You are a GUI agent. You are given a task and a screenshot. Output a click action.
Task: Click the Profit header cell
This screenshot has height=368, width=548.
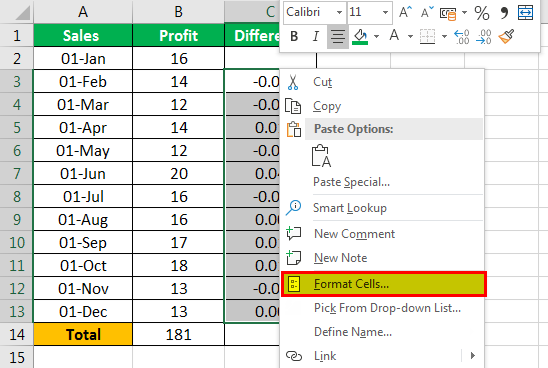point(179,35)
